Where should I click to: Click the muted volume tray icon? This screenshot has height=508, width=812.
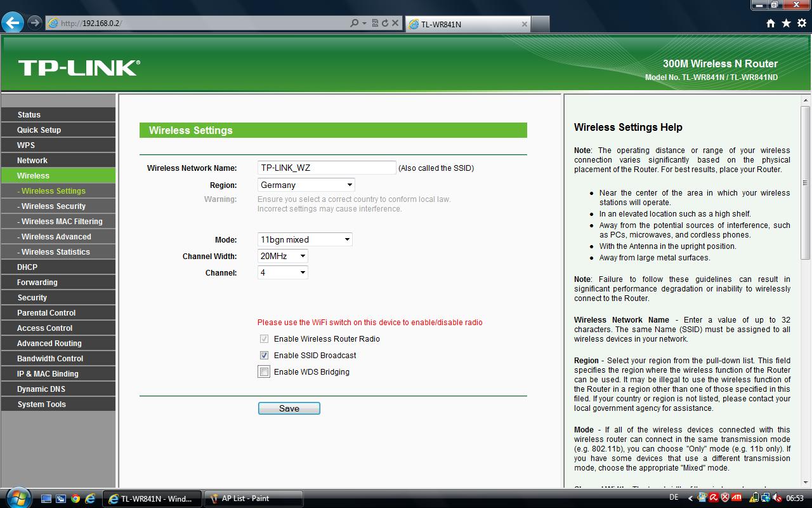(776, 498)
